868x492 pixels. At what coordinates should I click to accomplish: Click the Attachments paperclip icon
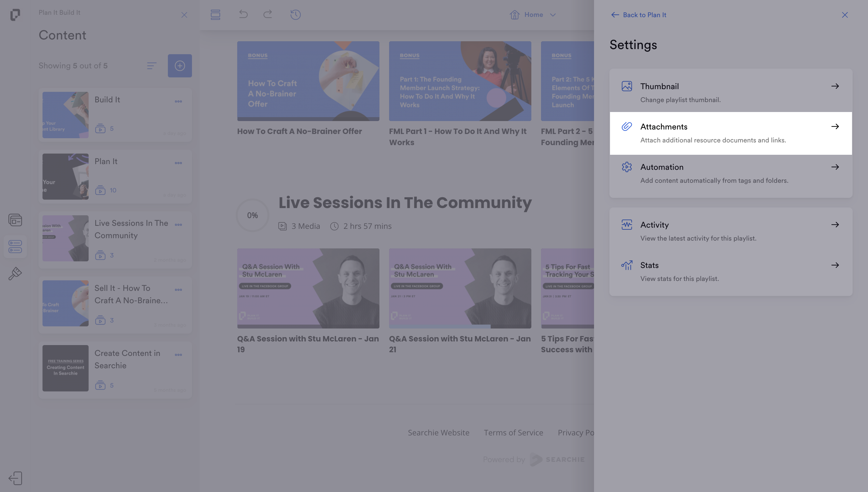pos(627,126)
